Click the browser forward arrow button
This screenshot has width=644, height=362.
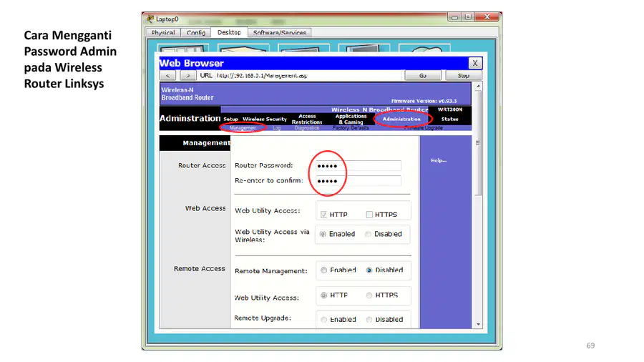point(187,76)
